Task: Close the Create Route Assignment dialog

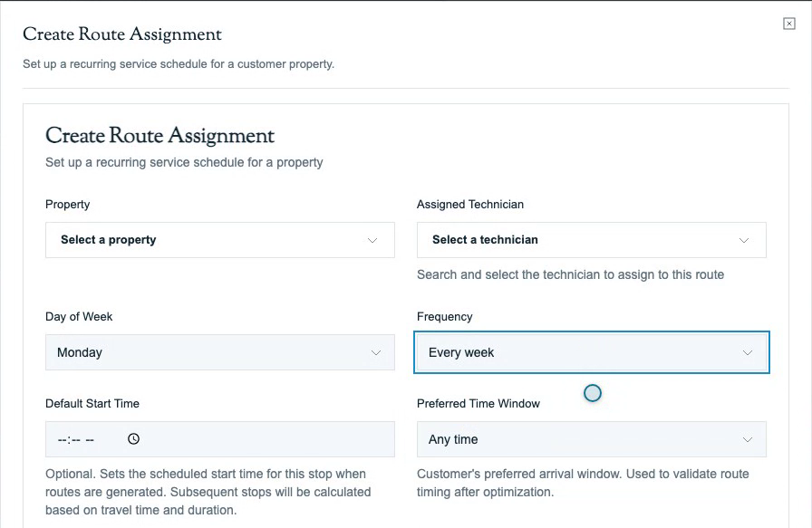Action: point(788,24)
